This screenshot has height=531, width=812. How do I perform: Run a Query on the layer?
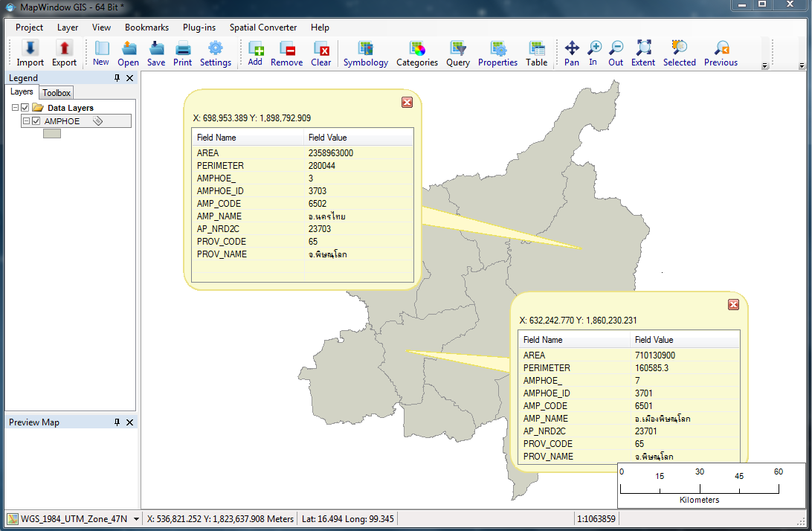pyautogui.click(x=457, y=53)
